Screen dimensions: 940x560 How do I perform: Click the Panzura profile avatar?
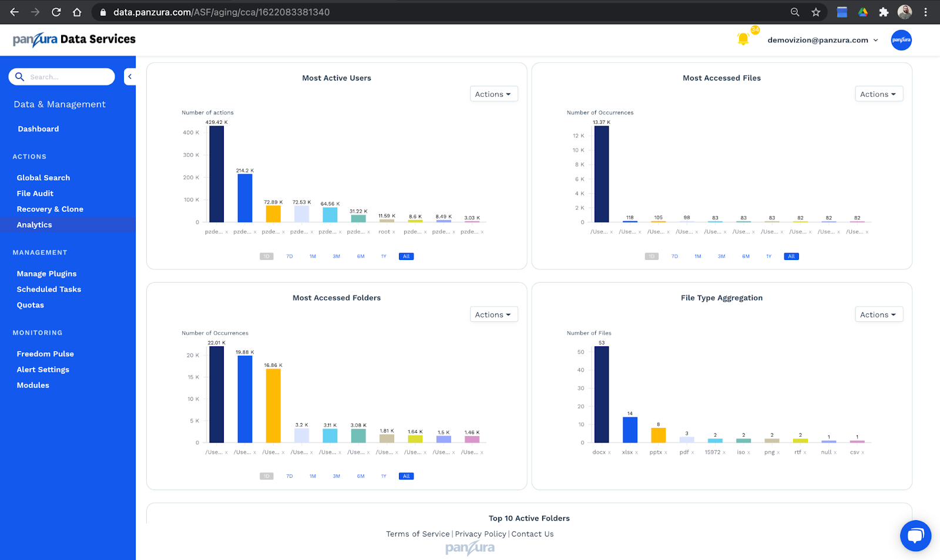click(x=901, y=40)
